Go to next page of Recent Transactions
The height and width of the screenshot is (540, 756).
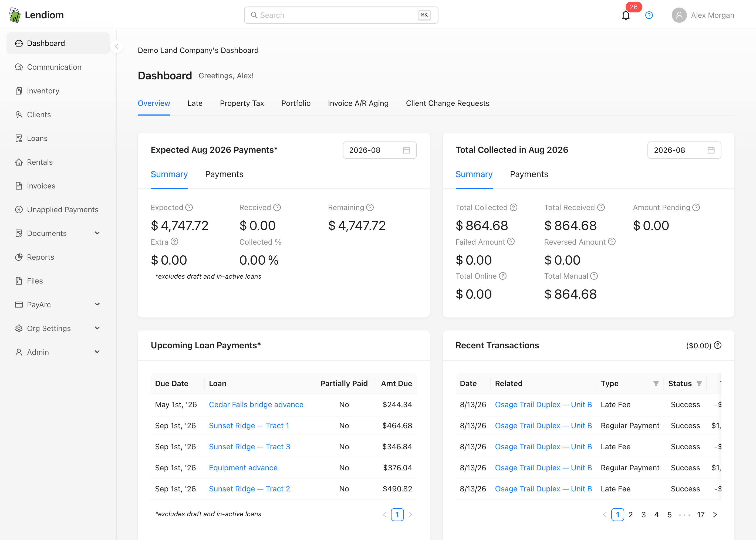pos(715,515)
